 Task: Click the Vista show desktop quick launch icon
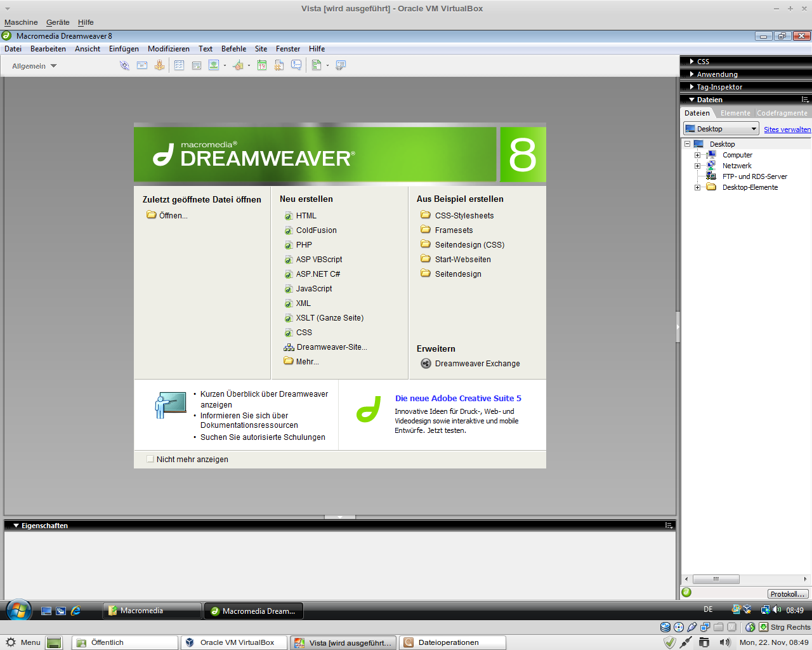pos(46,611)
